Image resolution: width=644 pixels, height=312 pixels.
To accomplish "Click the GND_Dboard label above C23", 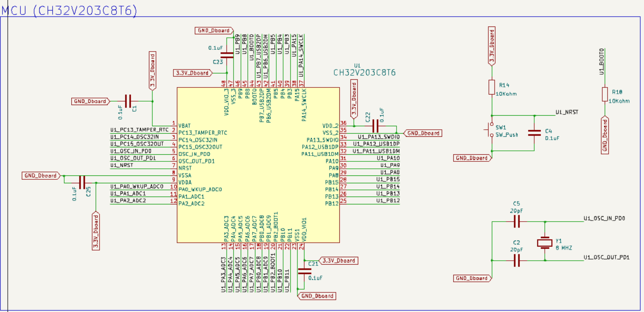I will pyautogui.click(x=214, y=31).
